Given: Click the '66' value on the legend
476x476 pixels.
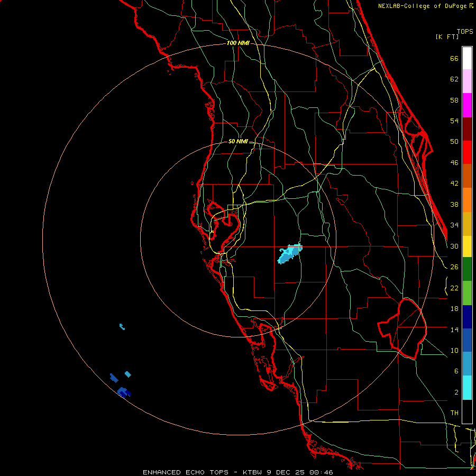Looking at the screenshot, I should pos(454,59).
